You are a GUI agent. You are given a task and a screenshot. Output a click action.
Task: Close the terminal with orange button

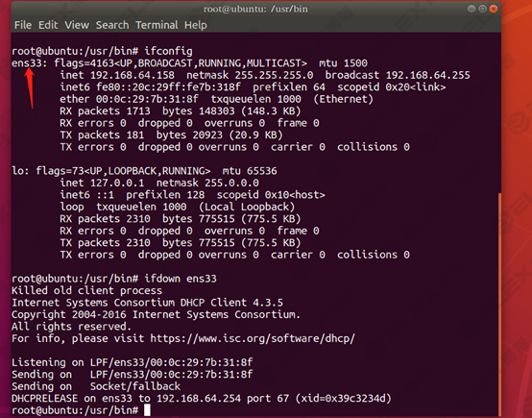(x=494, y=9)
